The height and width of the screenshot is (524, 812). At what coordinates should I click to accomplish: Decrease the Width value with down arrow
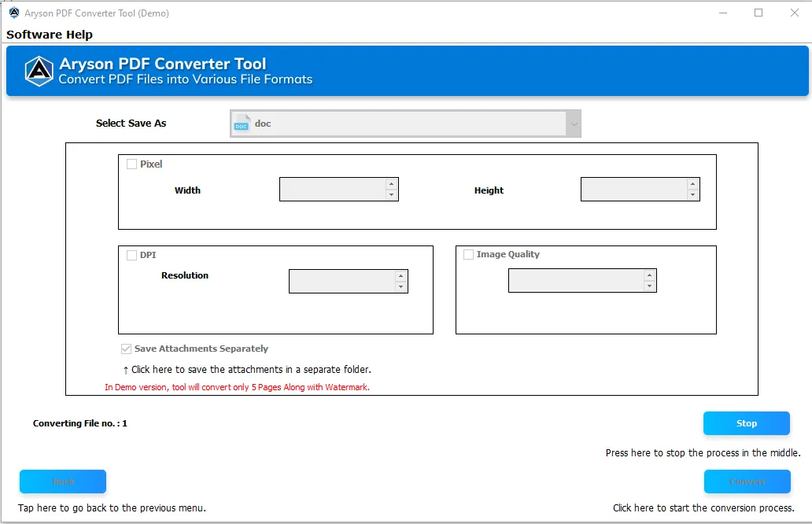coord(392,195)
